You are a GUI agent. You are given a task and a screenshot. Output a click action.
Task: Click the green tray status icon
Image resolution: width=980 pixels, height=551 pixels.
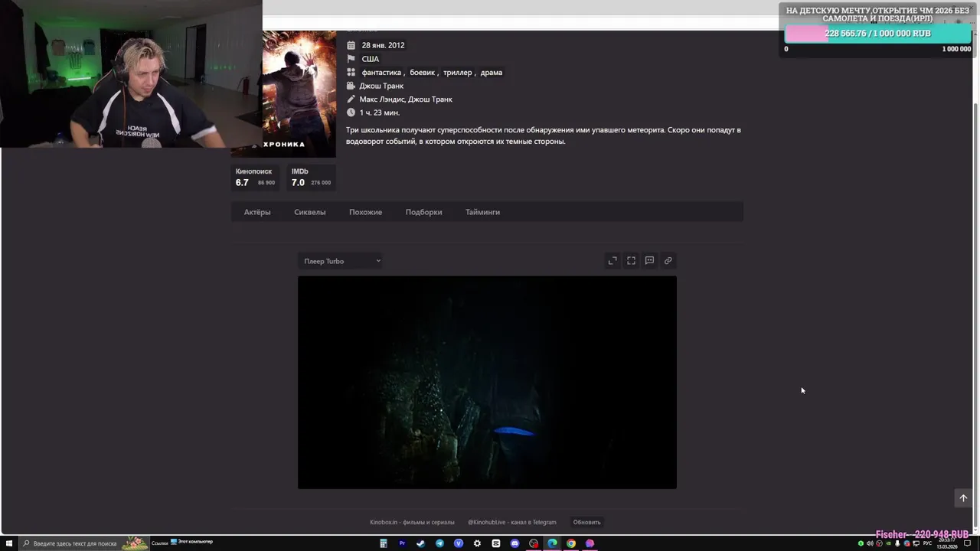tap(861, 543)
